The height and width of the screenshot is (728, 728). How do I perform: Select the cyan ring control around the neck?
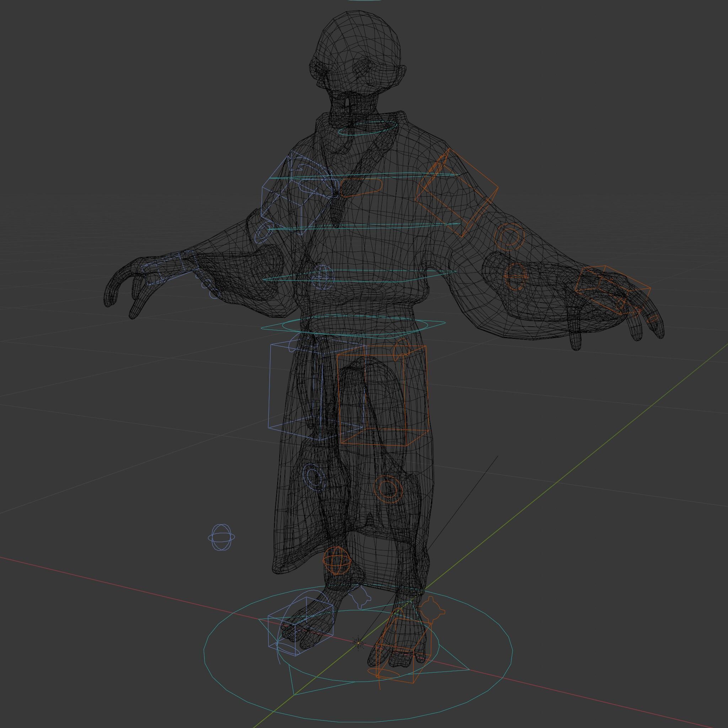click(x=368, y=127)
